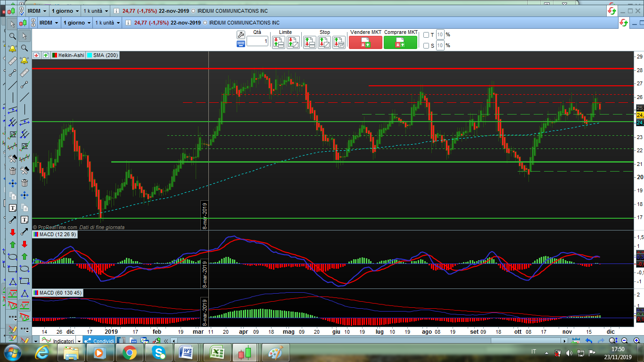Open the dropdown arrow next to Indicatori
Viewport: 644px width, 362px height.
pos(79,341)
